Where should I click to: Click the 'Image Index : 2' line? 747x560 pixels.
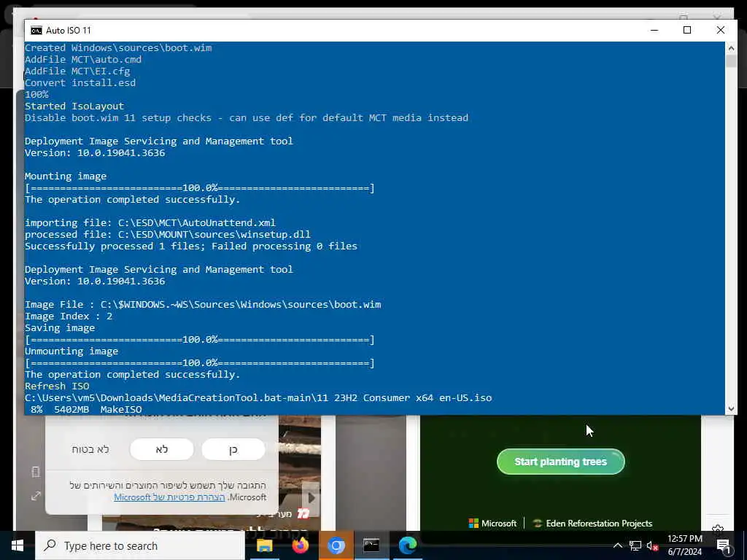69,316
